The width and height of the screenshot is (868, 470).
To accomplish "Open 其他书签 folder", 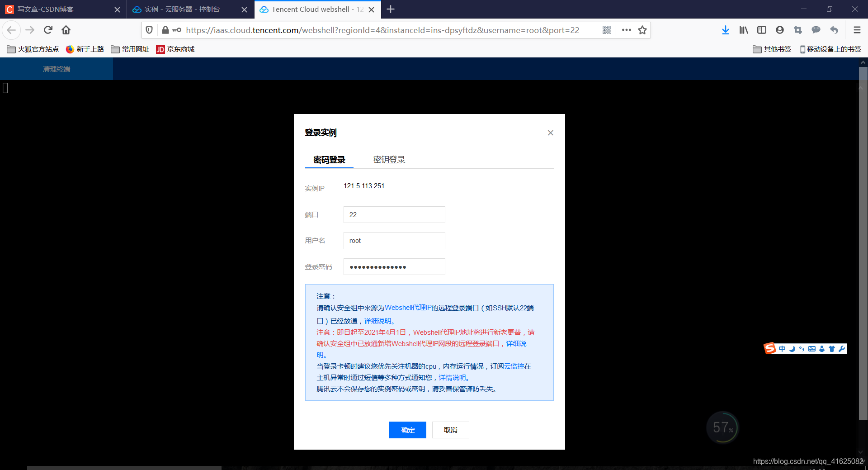I will (x=772, y=49).
